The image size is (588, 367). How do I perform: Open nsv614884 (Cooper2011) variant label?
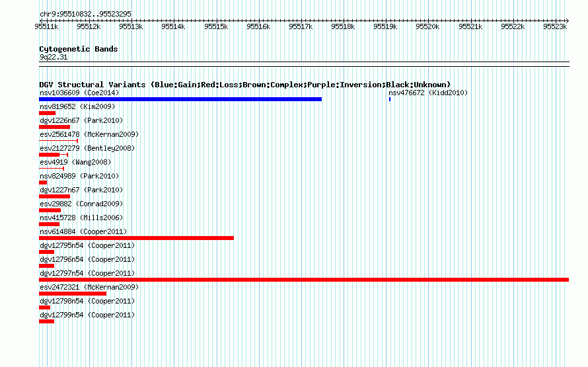tap(83, 231)
